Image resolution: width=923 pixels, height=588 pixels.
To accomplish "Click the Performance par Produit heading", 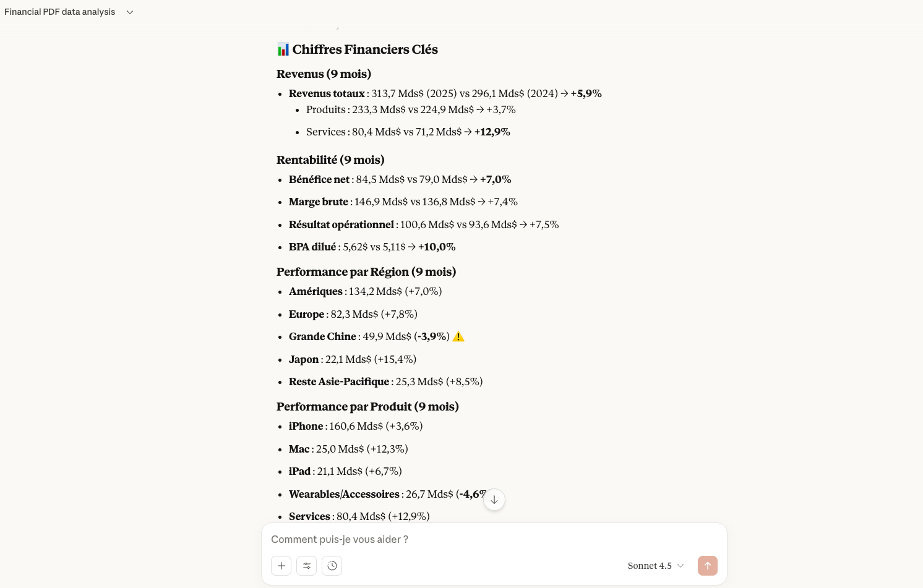I will coord(367,407).
